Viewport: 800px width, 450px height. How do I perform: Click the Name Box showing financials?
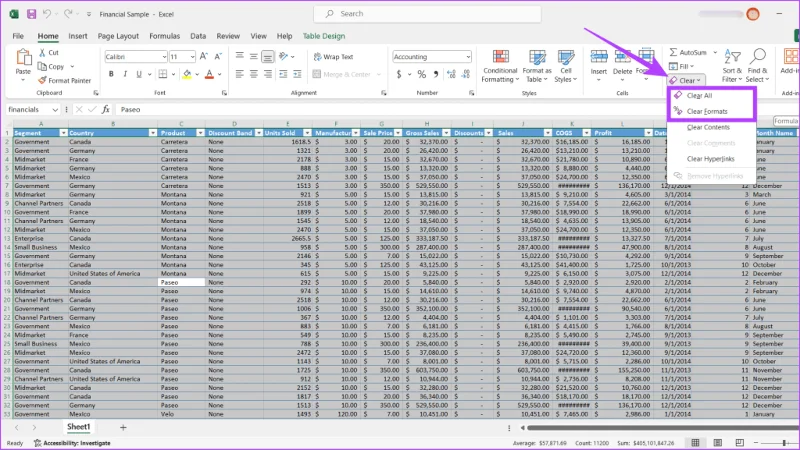33,109
